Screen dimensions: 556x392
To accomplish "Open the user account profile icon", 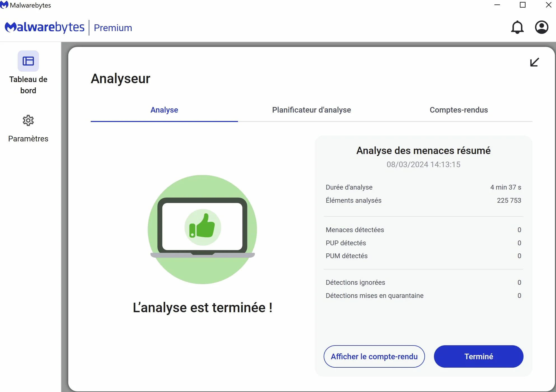I will coord(541,27).
